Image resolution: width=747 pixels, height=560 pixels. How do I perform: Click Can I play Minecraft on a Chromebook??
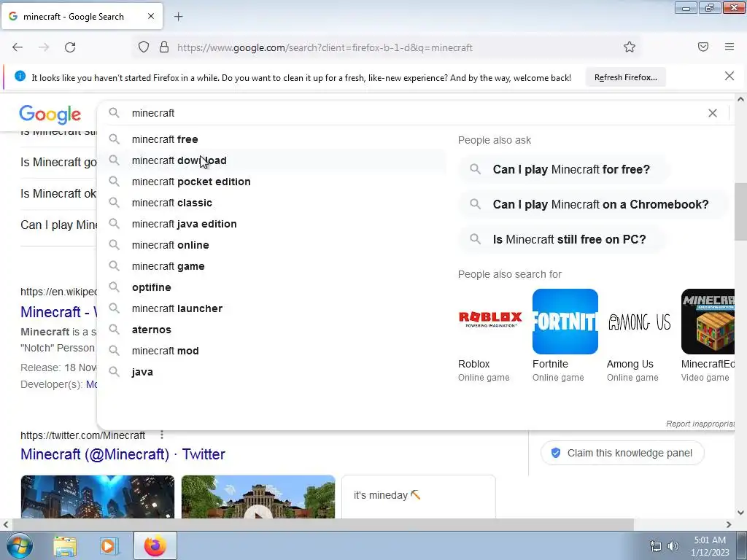(594, 204)
